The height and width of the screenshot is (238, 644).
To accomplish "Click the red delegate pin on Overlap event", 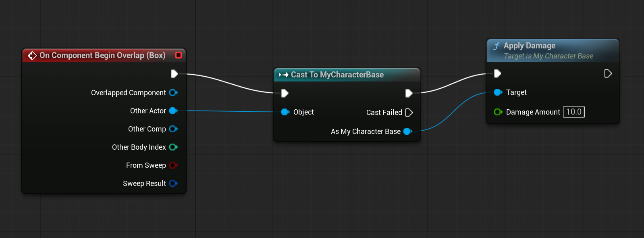I will [x=179, y=55].
